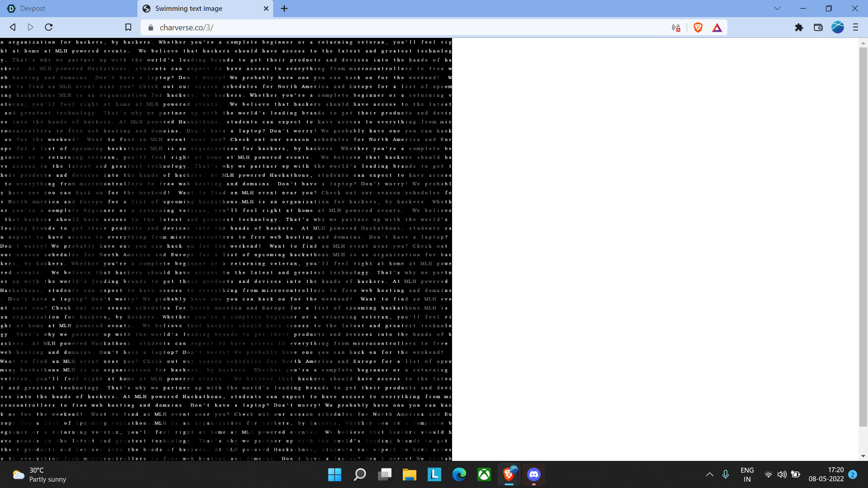Click the blocked media icon in address bar
This screenshot has height=488, width=868.
(676, 28)
